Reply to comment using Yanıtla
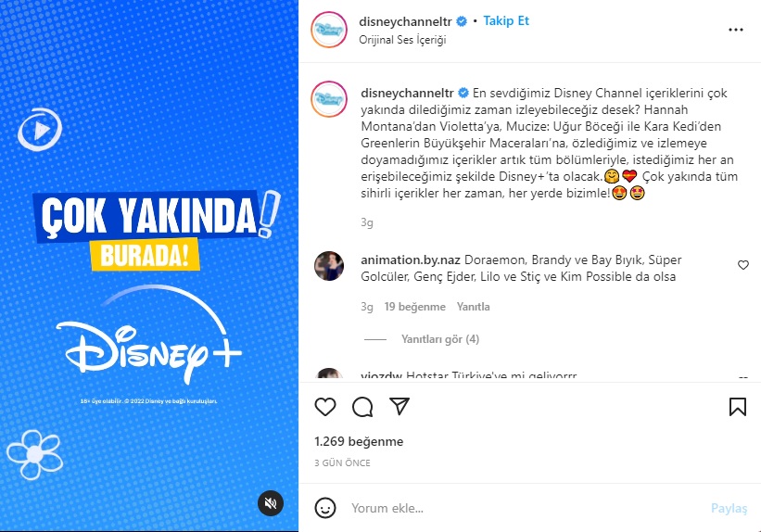This screenshot has width=761, height=532. pos(474,307)
